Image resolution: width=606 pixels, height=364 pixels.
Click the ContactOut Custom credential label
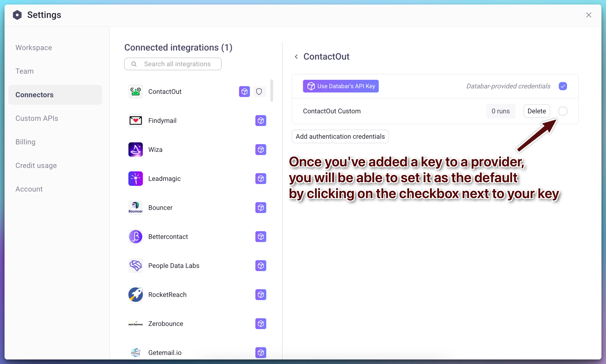pyautogui.click(x=332, y=111)
